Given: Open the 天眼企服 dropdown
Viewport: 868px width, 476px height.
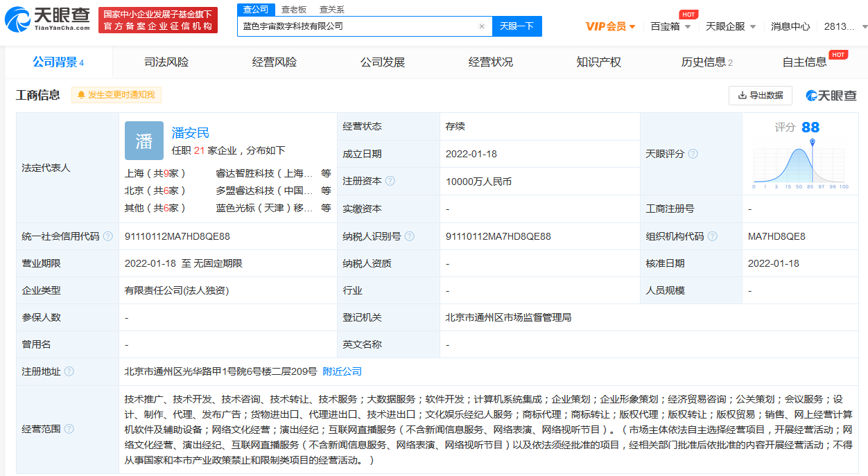Looking at the screenshot, I should [x=726, y=24].
